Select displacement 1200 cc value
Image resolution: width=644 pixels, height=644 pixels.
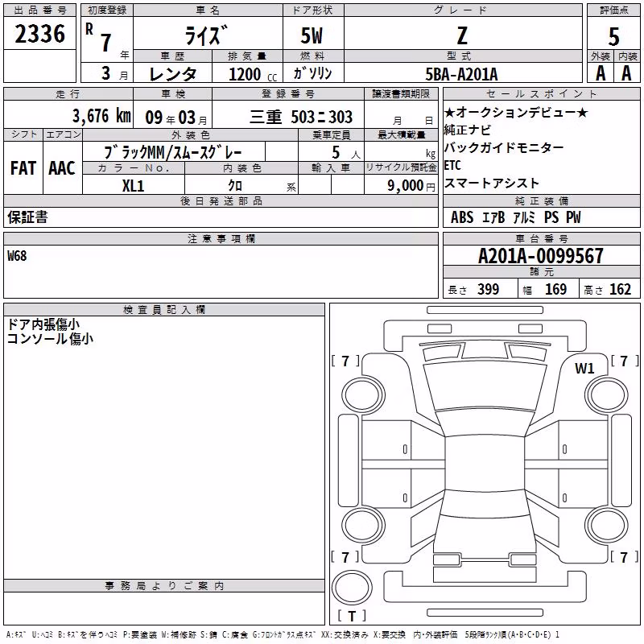pos(253,74)
